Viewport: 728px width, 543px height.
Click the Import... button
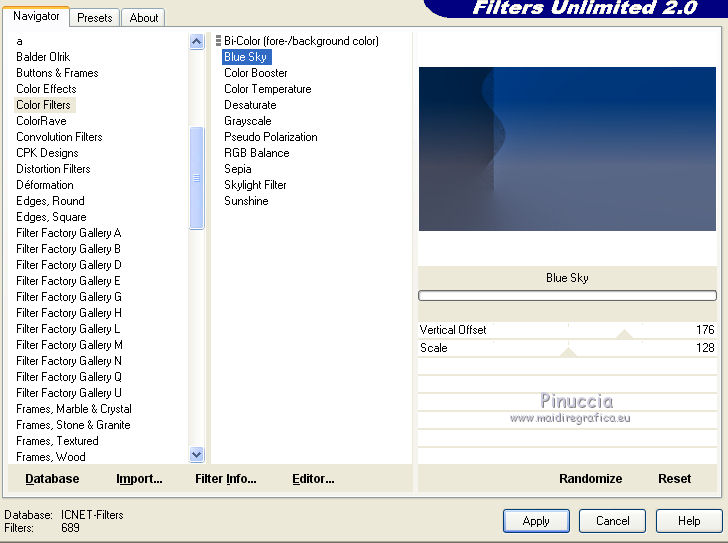(139, 478)
